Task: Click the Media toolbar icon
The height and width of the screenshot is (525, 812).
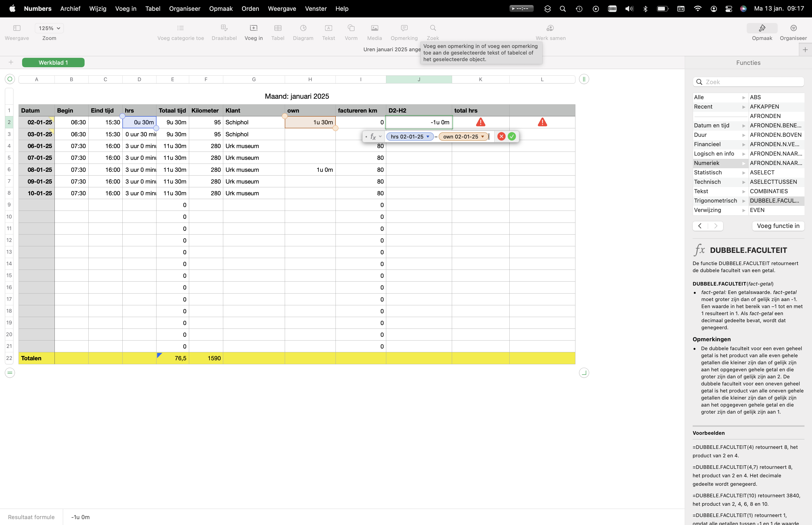Action: tap(374, 28)
